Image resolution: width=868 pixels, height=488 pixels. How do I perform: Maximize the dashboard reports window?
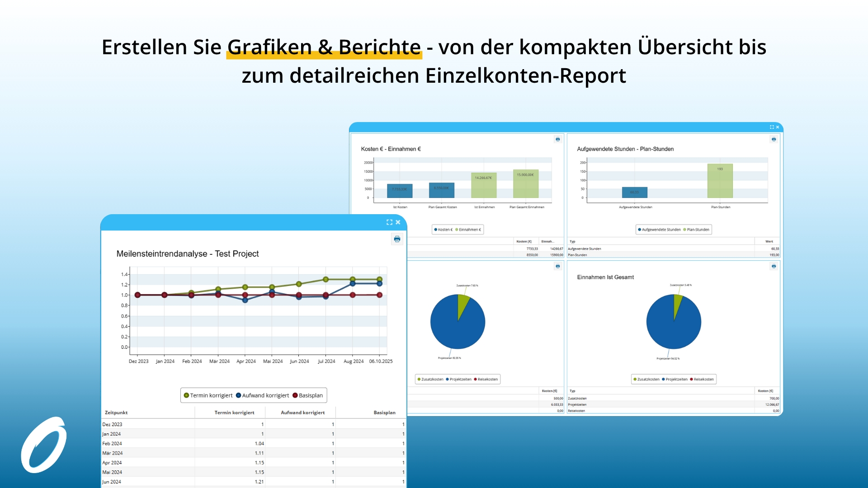772,127
